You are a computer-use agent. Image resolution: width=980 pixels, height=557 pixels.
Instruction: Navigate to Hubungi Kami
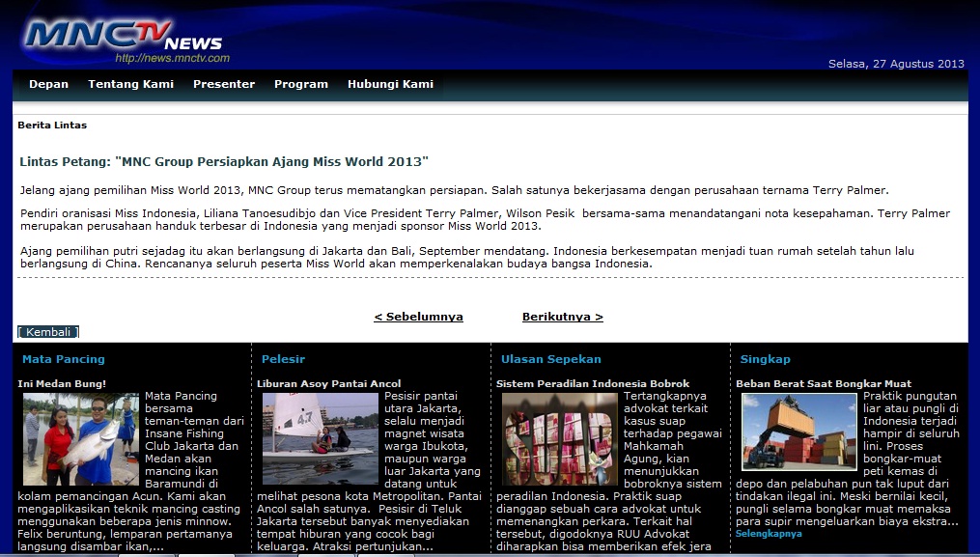(x=390, y=84)
